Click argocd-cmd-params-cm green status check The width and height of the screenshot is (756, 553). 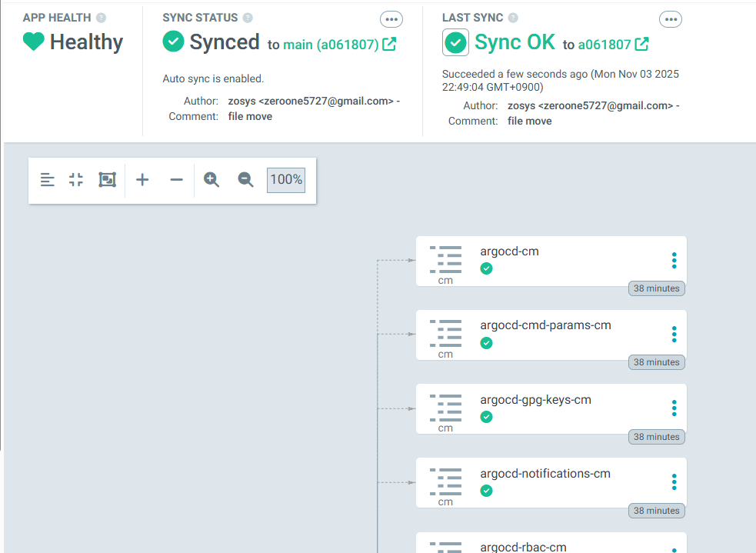pyautogui.click(x=487, y=343)
